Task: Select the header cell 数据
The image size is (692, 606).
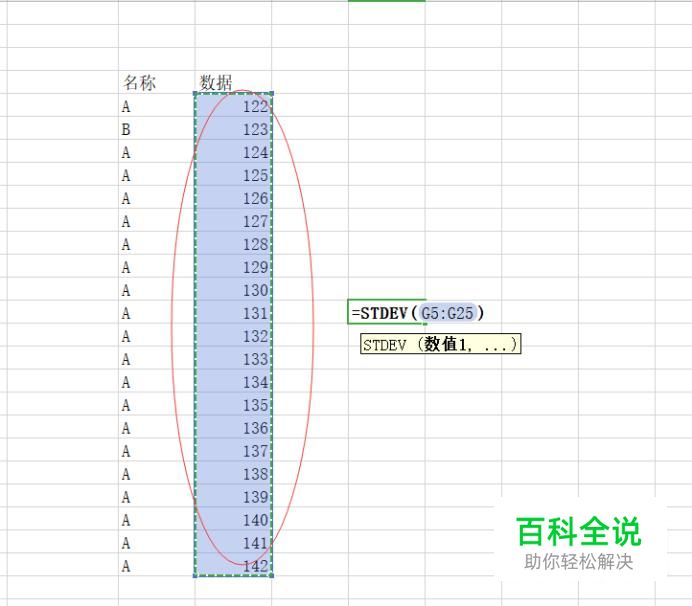Action: 233,82
